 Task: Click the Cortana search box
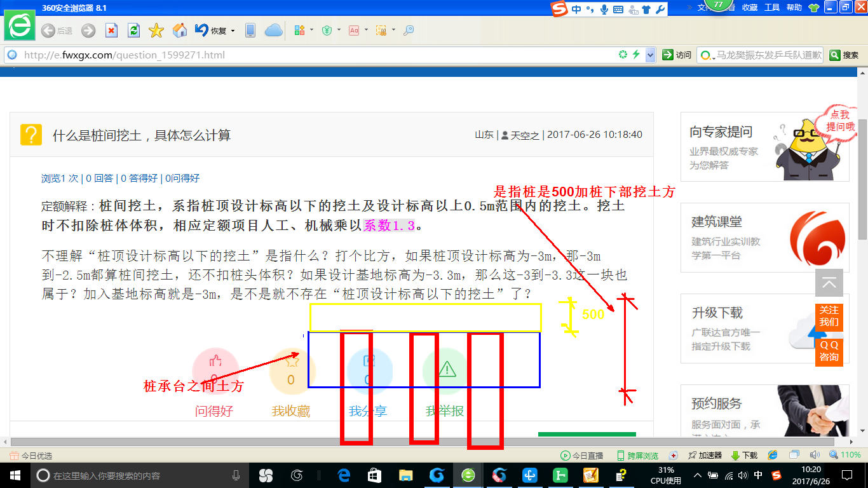[x=139, y=475]
